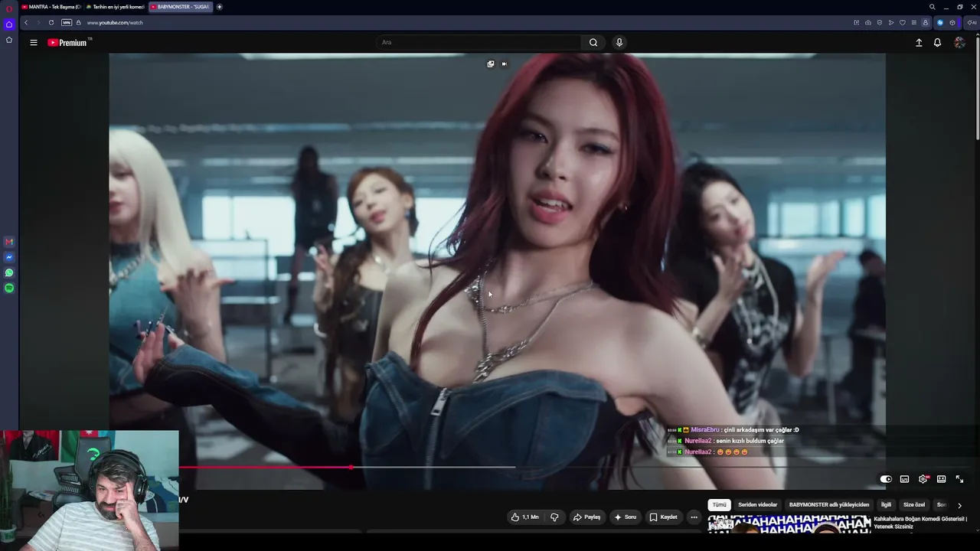Click the Soru ask button
The height and width of the screenshot is (551, 980).
point(626,517)
